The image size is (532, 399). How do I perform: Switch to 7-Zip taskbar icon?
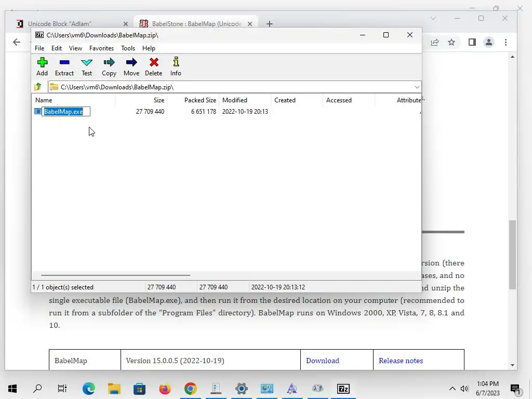343,389
